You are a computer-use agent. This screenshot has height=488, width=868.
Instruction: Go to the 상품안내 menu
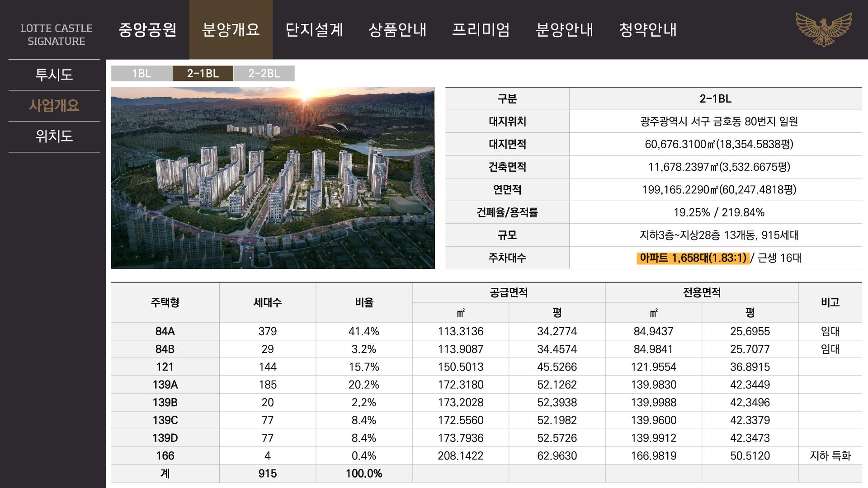point(397,30)
